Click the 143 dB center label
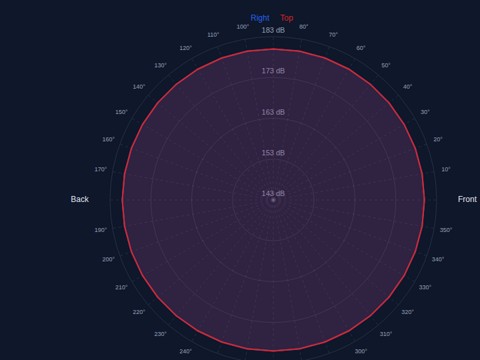The width and height of the screenshot is (480, 360). (273, 194)
